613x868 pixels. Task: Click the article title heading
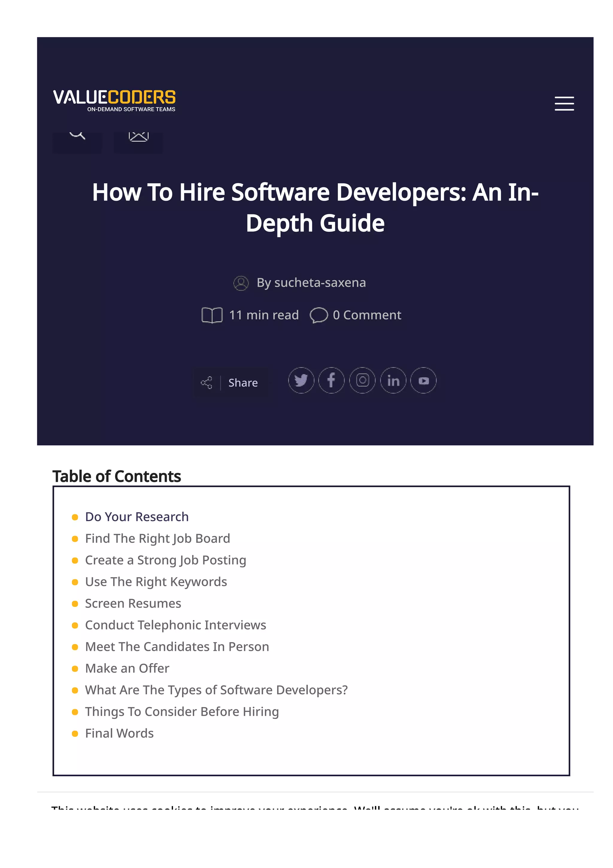pos(315,208)
